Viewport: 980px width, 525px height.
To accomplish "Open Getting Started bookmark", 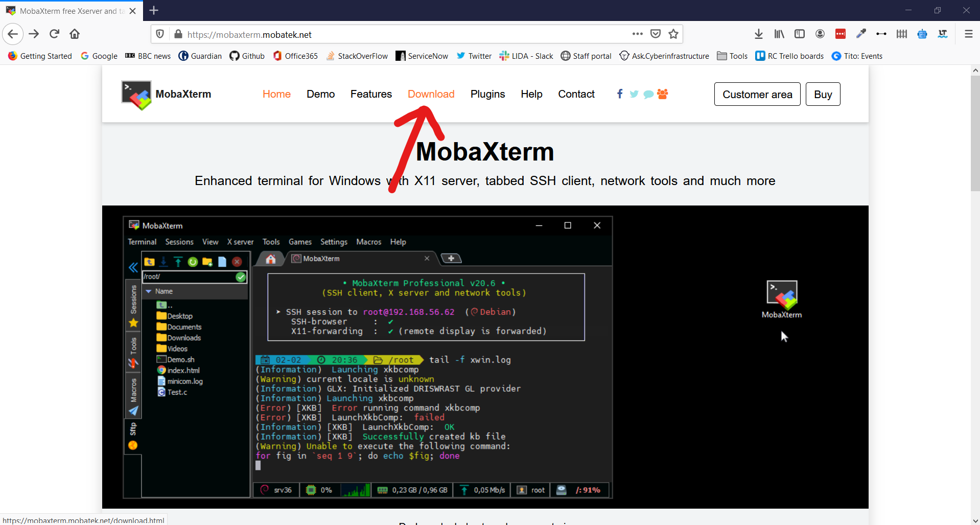I will [40, 56].
